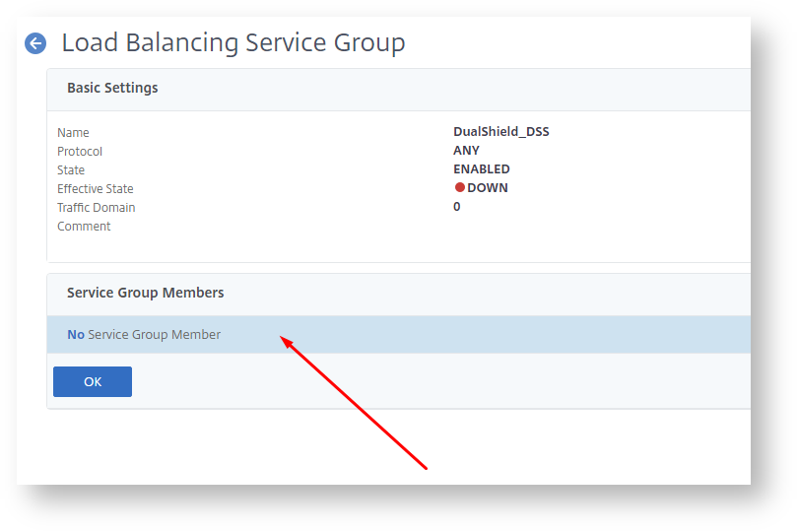Select the Comment field label
798x532 pixels.
pos(84,227)
